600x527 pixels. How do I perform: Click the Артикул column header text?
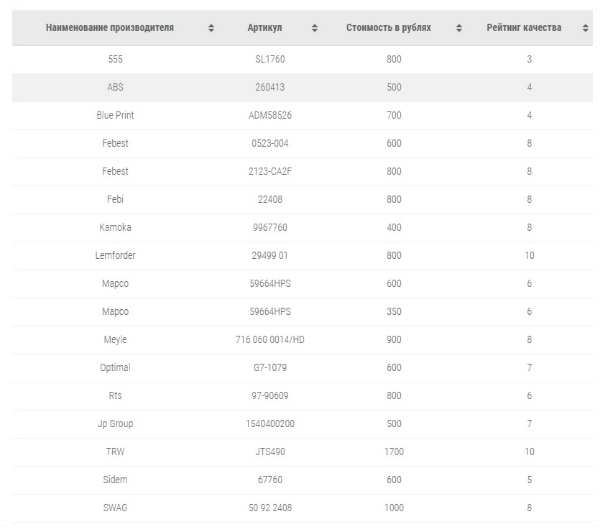pos(265,28)
